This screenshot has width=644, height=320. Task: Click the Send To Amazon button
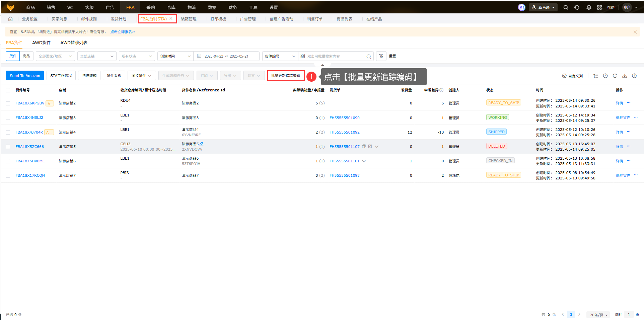(25, 76)
